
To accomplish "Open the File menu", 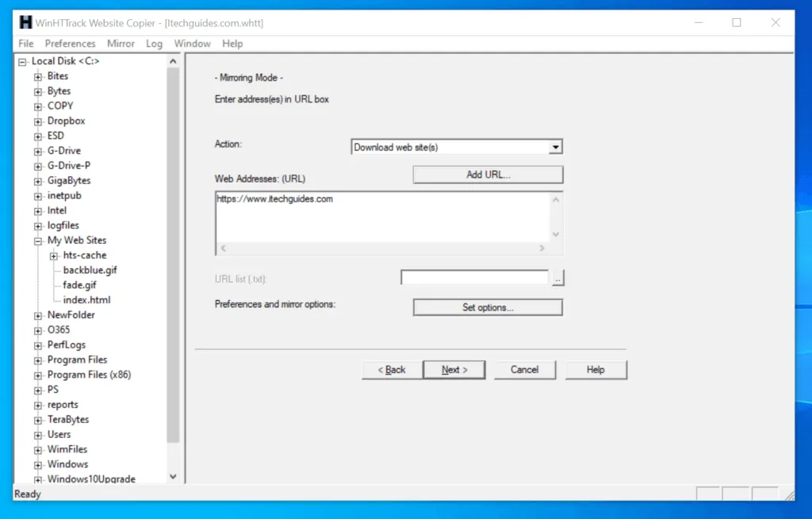I will coord(26,44).
